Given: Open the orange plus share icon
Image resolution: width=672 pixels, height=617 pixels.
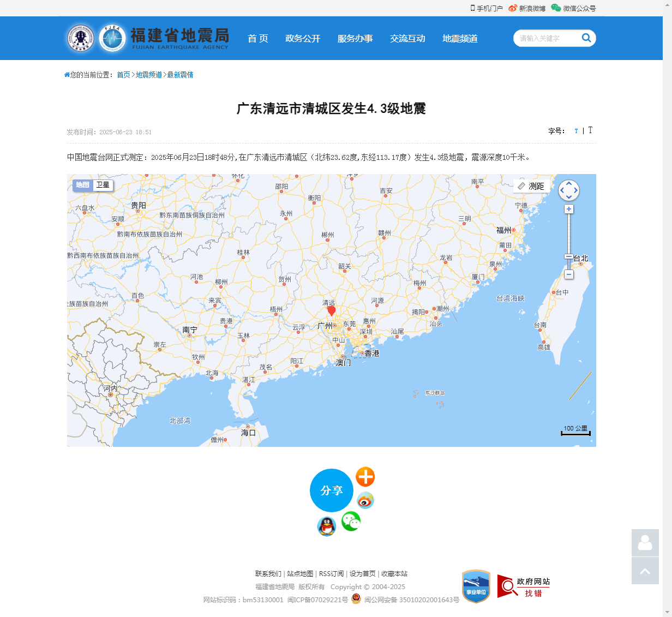Looking at the screenshot, I should 365,477.
